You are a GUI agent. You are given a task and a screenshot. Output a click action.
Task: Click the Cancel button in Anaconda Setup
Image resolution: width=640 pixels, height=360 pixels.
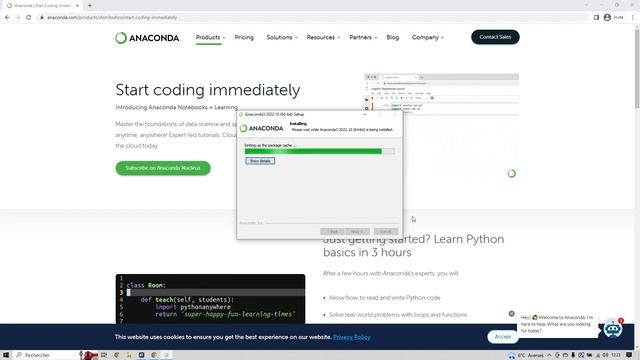[386, 231]
